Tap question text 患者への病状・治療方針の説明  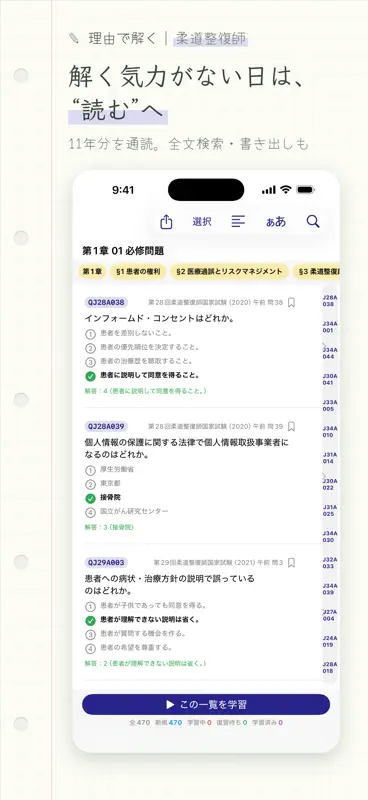[169, 585]
